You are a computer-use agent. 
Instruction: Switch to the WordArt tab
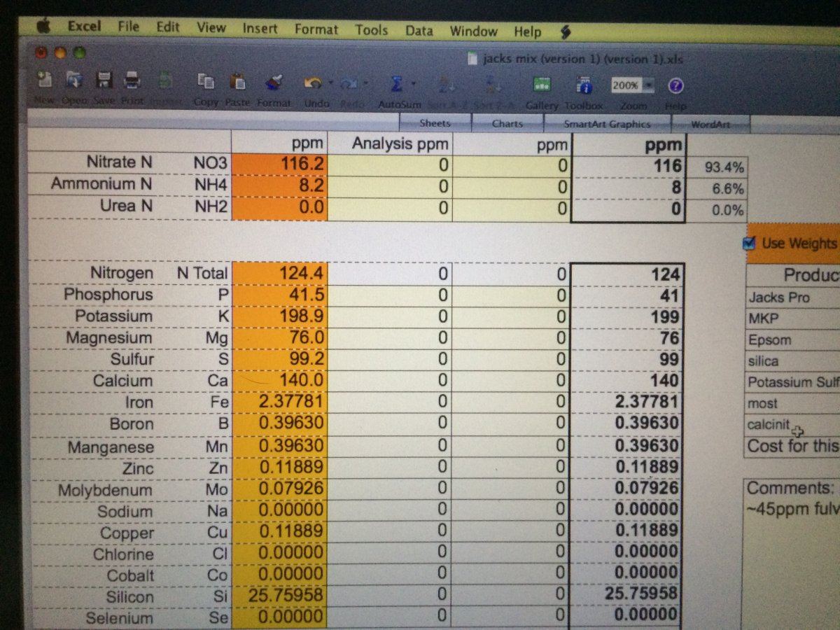click(x=710, y=125)
